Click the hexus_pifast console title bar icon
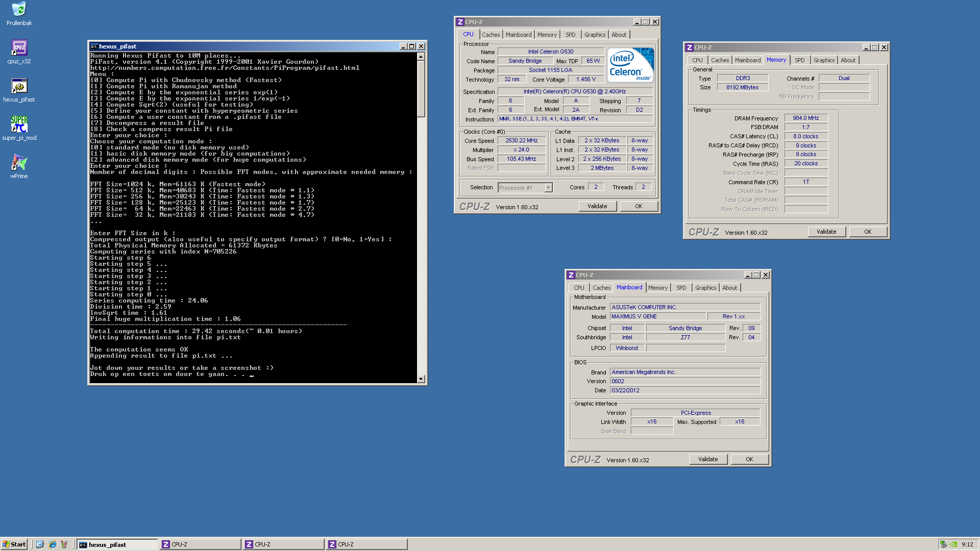 coord(94,46)
